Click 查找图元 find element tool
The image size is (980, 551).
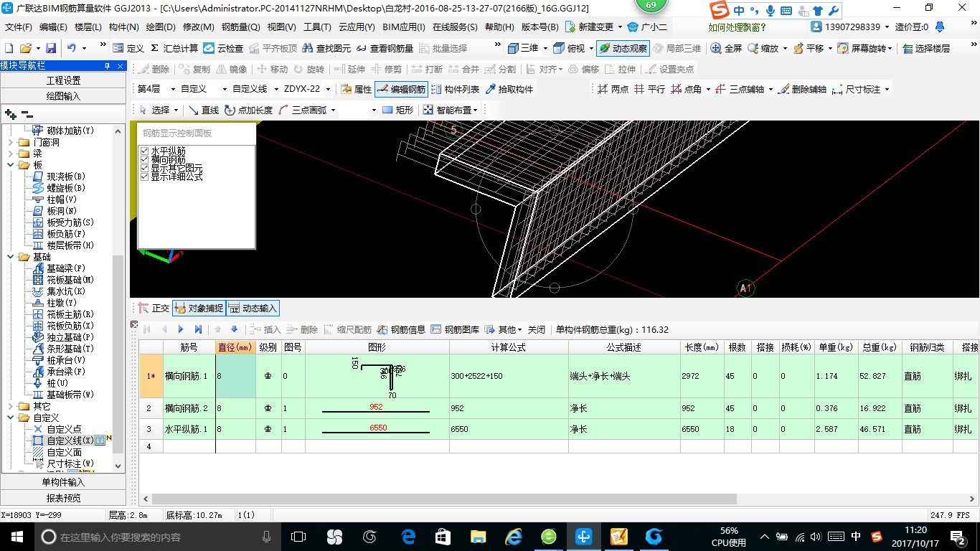326,48
